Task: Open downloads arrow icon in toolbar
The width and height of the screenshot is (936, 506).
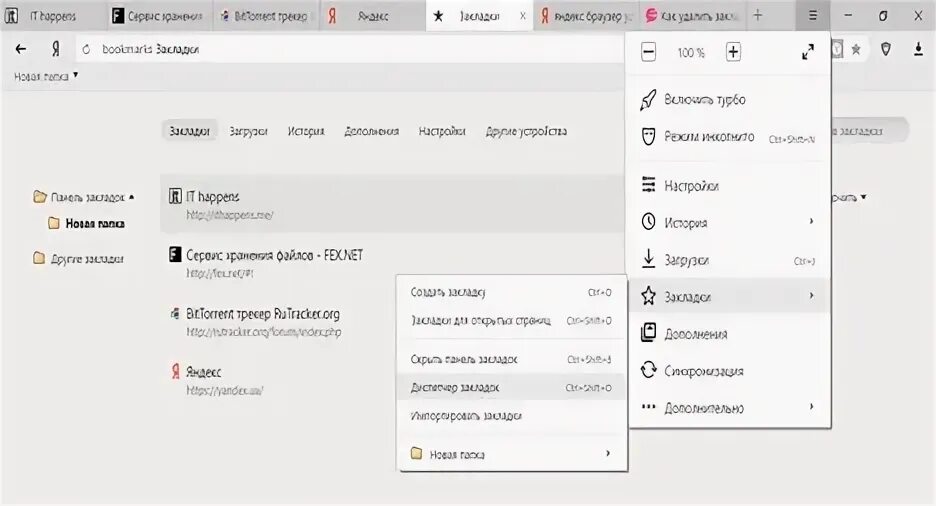Action: [x=918, y=50]
